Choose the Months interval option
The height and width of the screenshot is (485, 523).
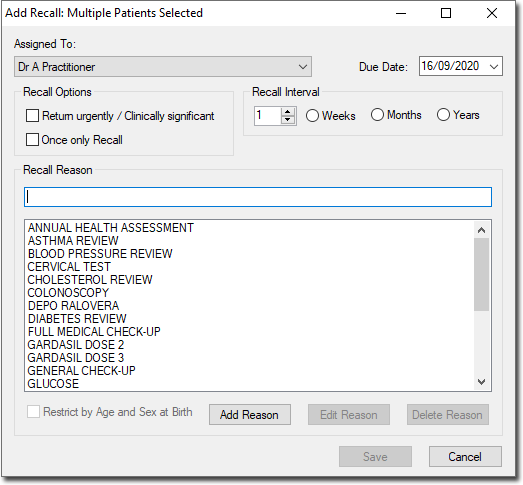coord(377,115)
